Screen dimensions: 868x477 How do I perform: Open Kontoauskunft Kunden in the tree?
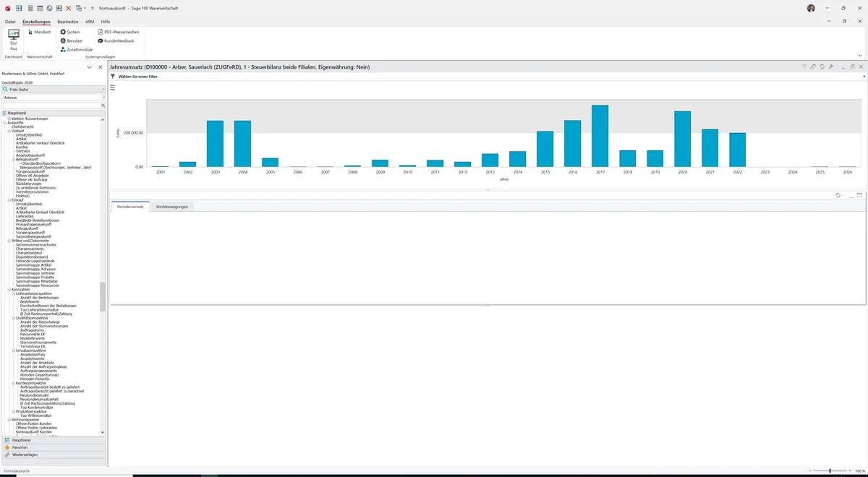34,432
